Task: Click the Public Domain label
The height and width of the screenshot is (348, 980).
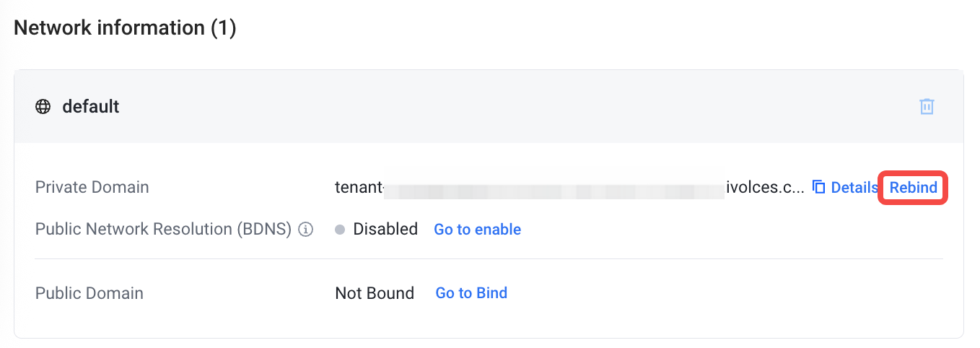Action: click(89, 294)
